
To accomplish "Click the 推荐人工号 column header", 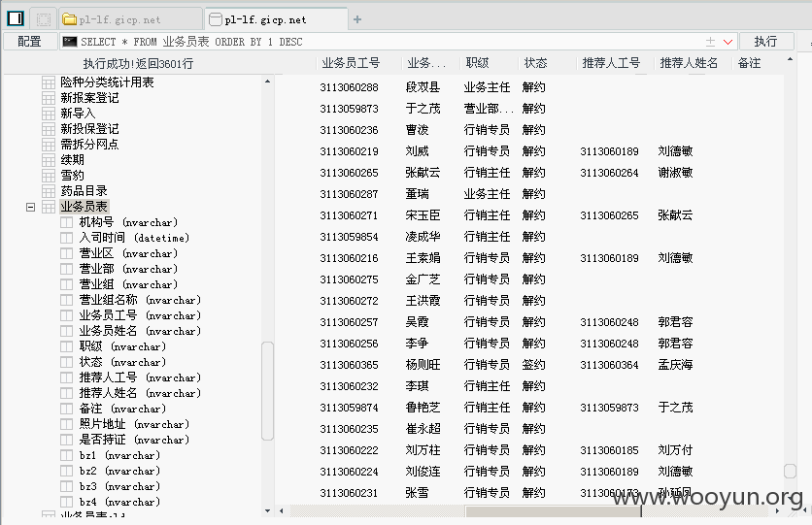I will 612,63.
